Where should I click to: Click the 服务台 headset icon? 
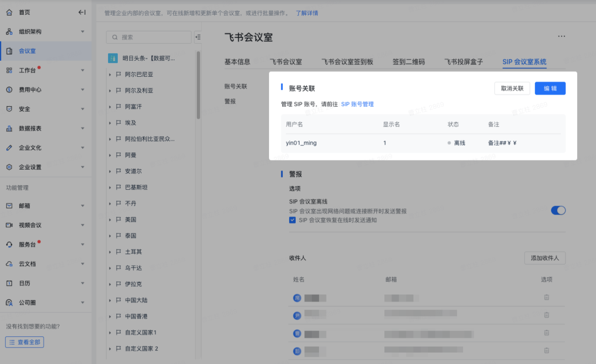tap(9, 245)
